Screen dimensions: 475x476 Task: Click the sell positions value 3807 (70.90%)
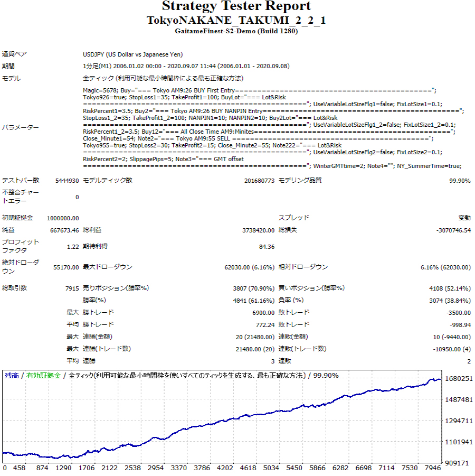point(253,288)
